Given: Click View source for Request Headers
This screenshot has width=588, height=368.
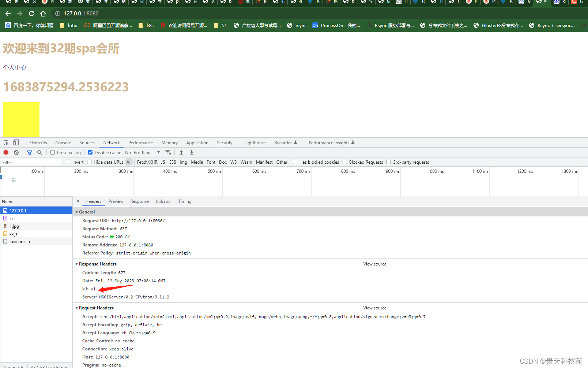Looking at the screenshot, I should (x=375, y=308).
